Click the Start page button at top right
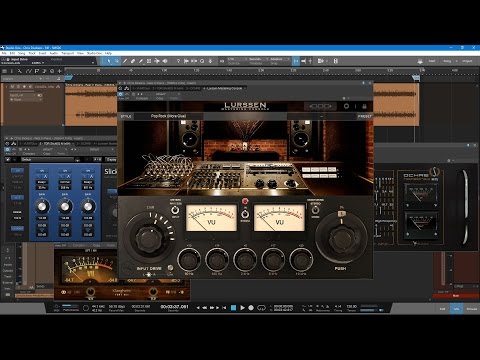 point(432,61)
